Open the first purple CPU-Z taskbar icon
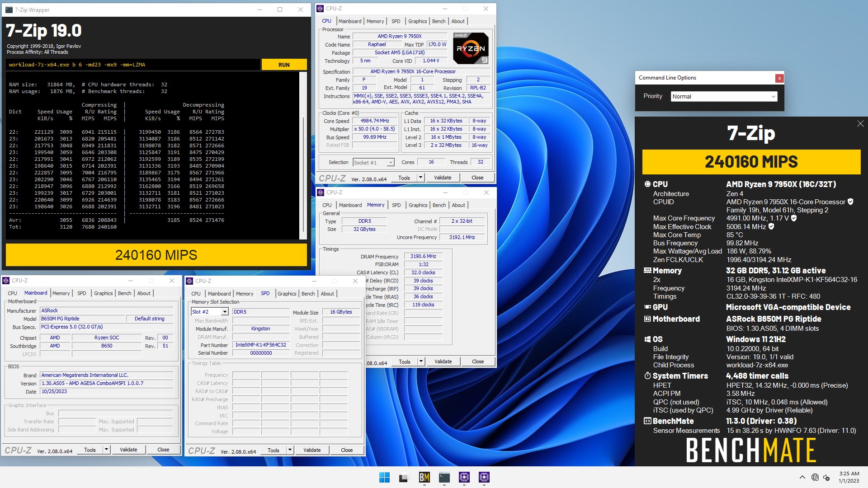The width and height of the screenshot is (868, 488). pyautogui.click(x=464, y=477)
